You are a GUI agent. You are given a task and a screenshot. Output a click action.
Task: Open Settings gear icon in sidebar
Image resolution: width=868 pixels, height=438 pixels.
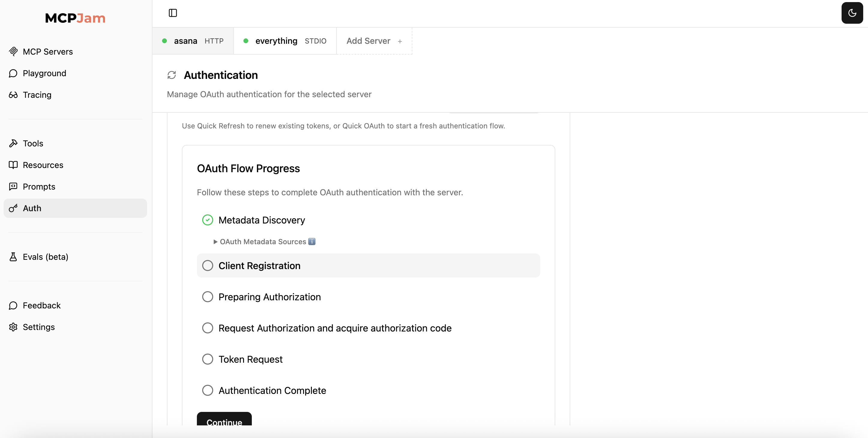pyautogui.click(x=13, y=327)
